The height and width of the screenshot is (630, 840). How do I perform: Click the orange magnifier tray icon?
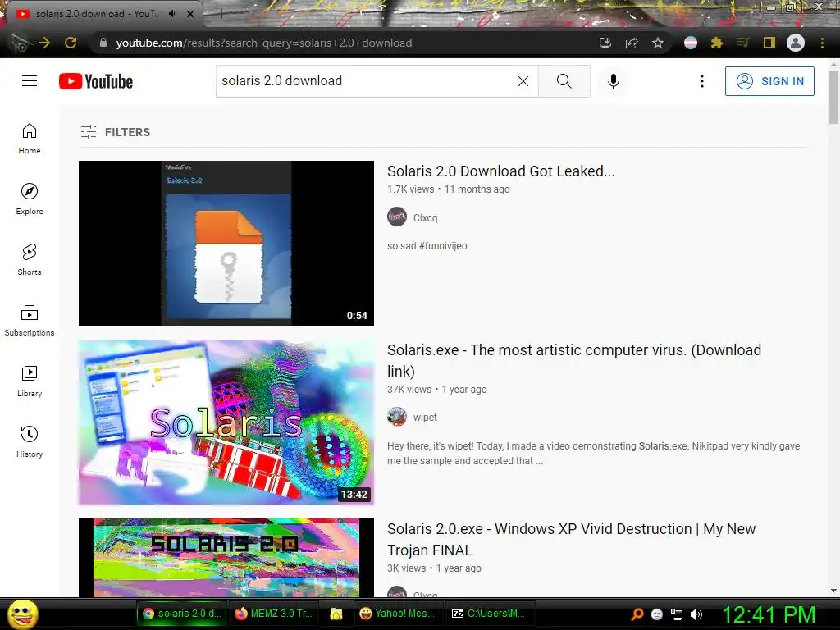[x=637, y=614]
